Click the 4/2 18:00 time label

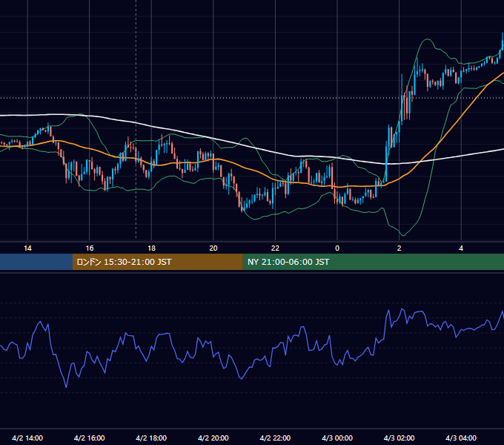coord(151,438)
